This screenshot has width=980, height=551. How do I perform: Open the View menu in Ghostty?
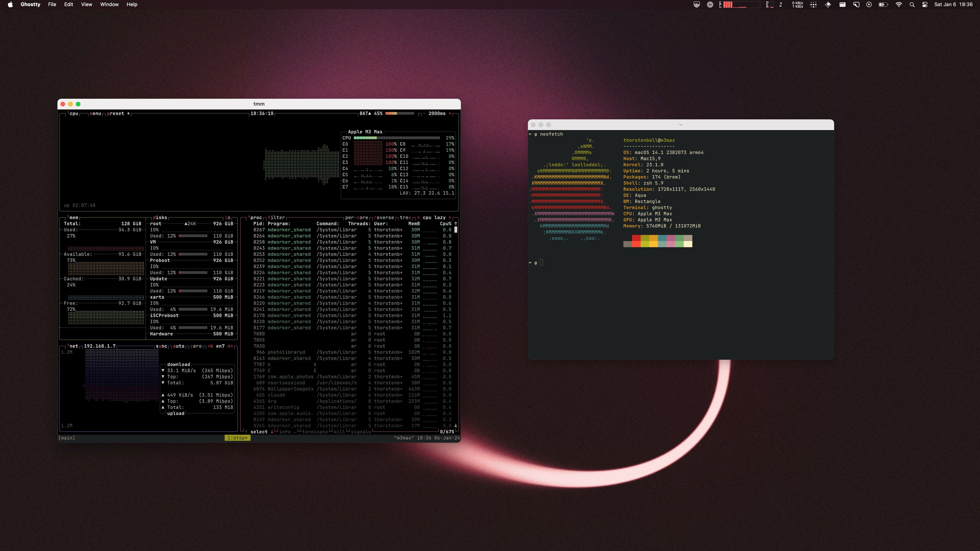click(86, 5)
